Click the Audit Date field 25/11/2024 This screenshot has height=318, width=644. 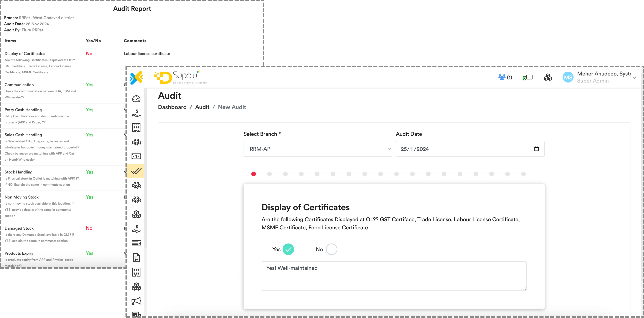pos(470,149)
